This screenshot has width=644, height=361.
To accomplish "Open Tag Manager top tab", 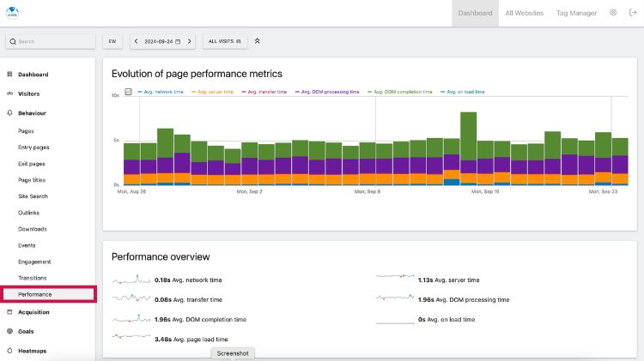I will pyautogui.click(x=576, y=13).
